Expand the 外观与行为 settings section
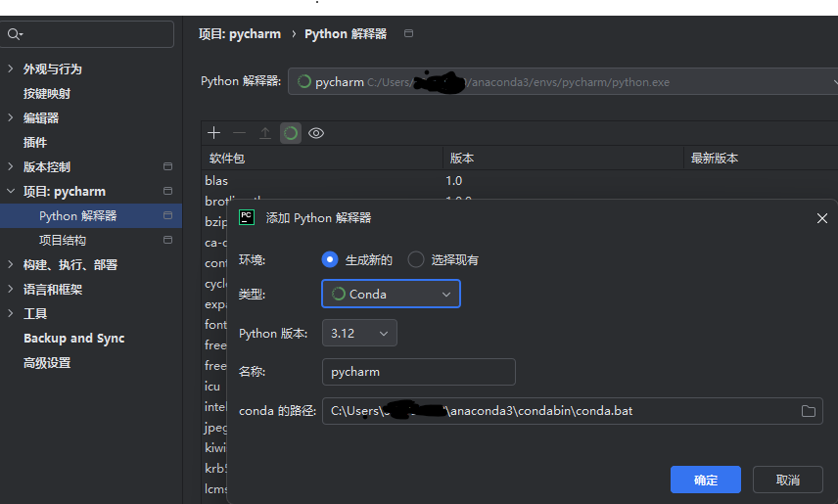The height and width of the screenshot is (504, 838). [x=10, y=69]
